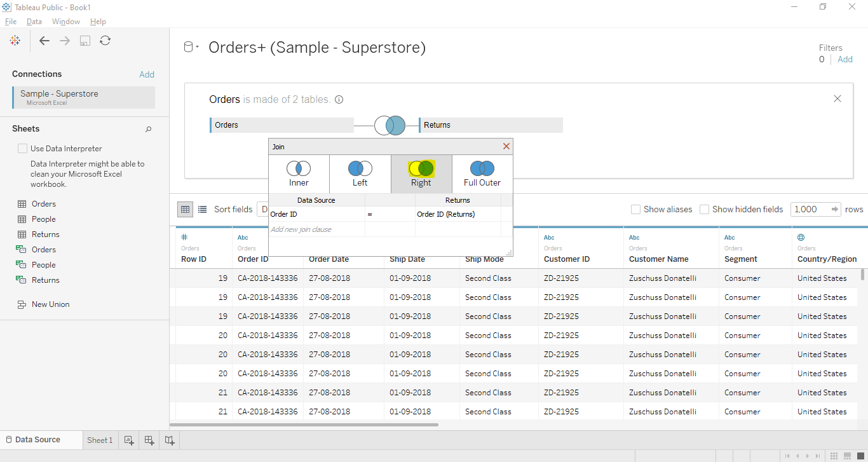Add a new story
Image resolution: width=868 pixels, height=462 pixels.
click(x=170, y=440)
